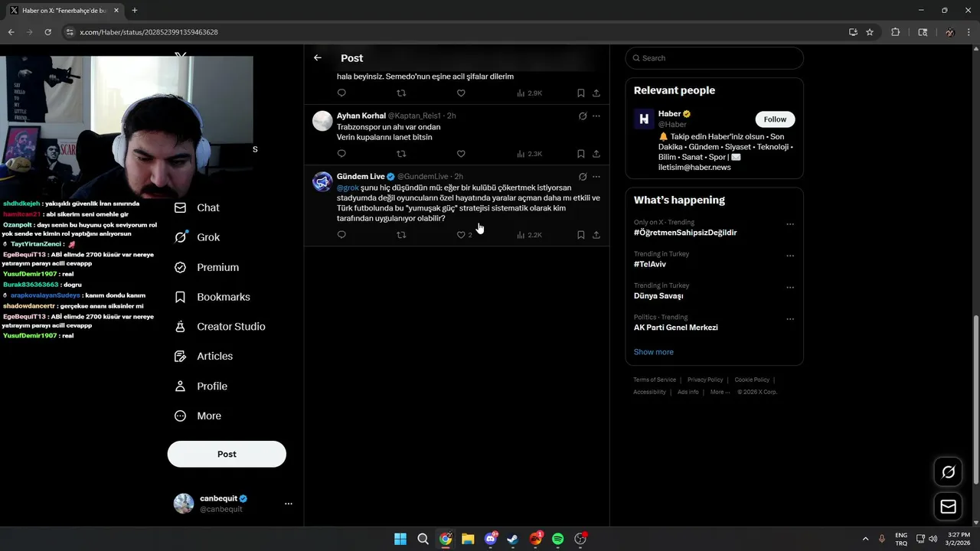Share the post with 2.9K views
This screenshot has height=551, width=980.
(596, 93)
